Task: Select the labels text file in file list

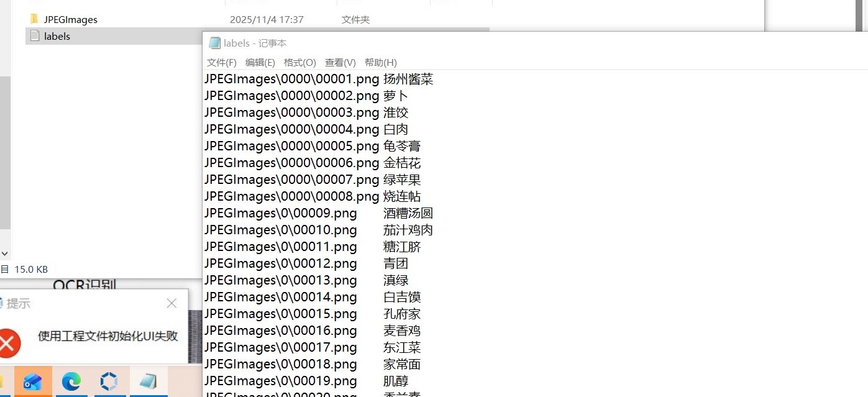Action: [x=57, y=36]
